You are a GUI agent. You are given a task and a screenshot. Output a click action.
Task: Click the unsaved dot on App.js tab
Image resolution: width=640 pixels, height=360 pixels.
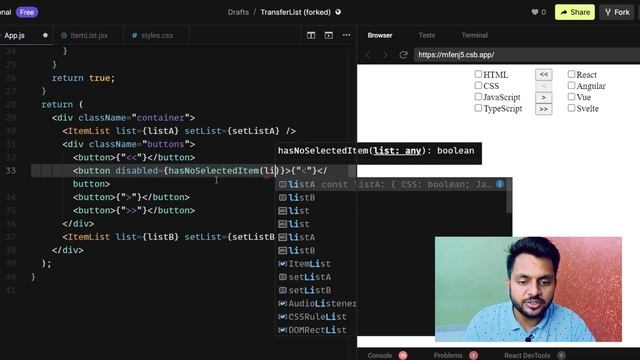[x=45, y=36]
